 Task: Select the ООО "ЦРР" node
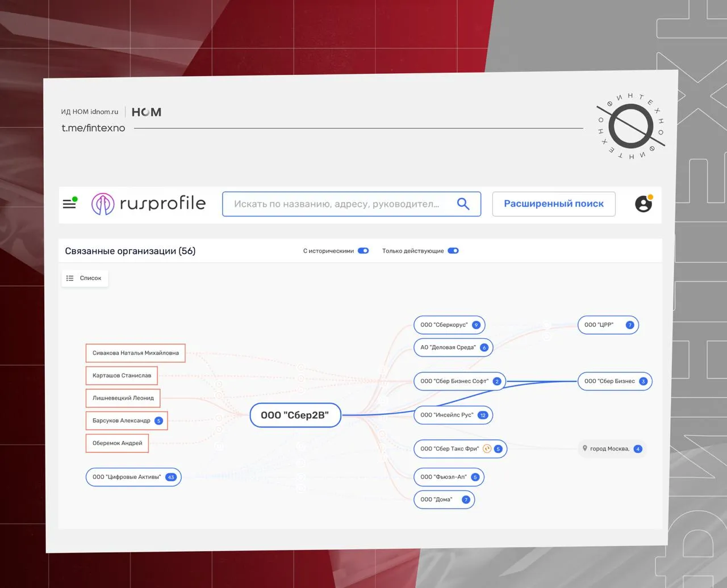click(x=608, y=325)
